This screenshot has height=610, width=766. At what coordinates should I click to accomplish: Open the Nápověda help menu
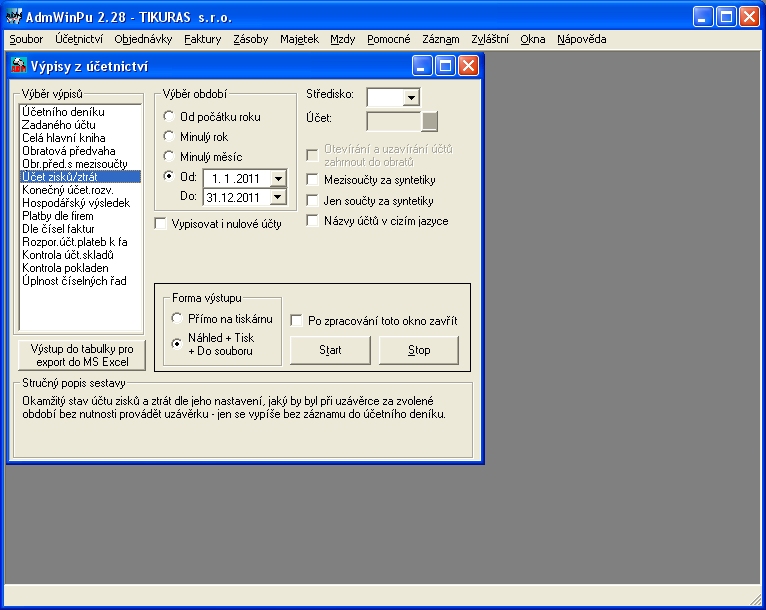pos(582,39)
